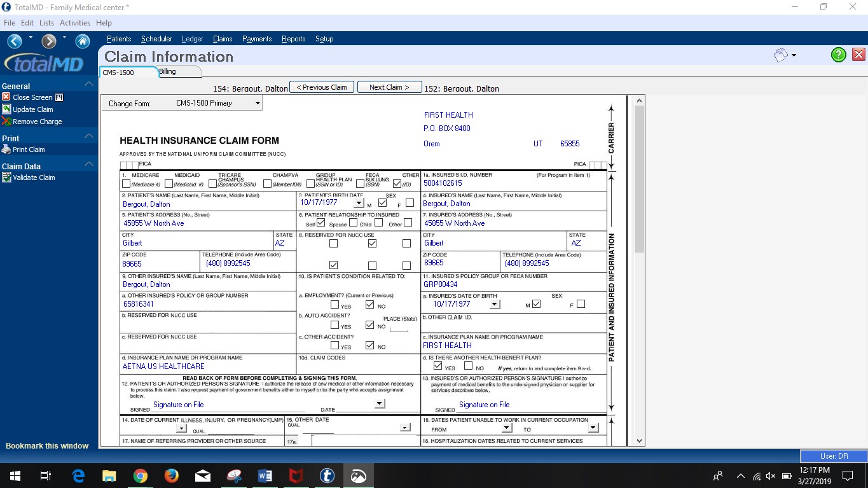This screenshot has height=488, width=868.
Task: Close Claim Information with red X button
Action: [858, 55]
